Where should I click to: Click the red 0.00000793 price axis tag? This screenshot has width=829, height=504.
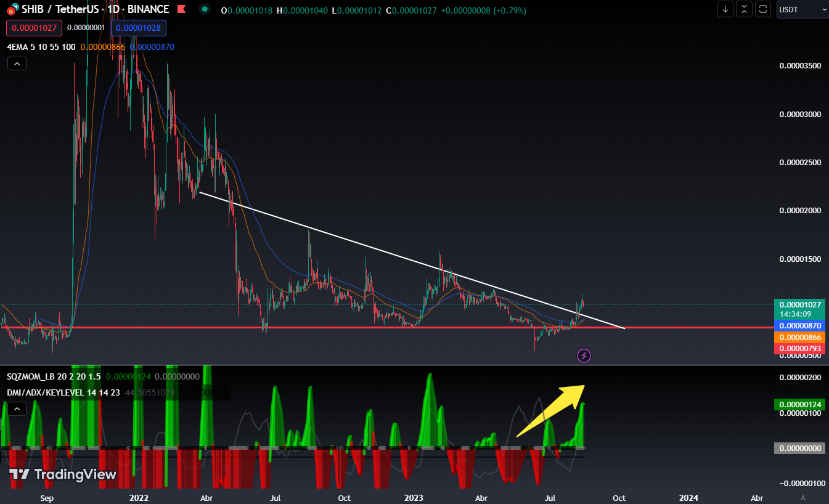(801, 349)
